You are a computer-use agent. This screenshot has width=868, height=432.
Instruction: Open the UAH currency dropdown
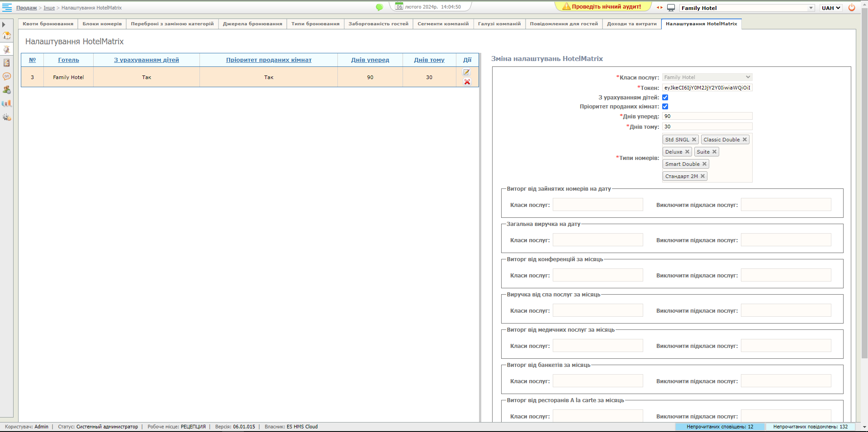(x=831, y=8)
